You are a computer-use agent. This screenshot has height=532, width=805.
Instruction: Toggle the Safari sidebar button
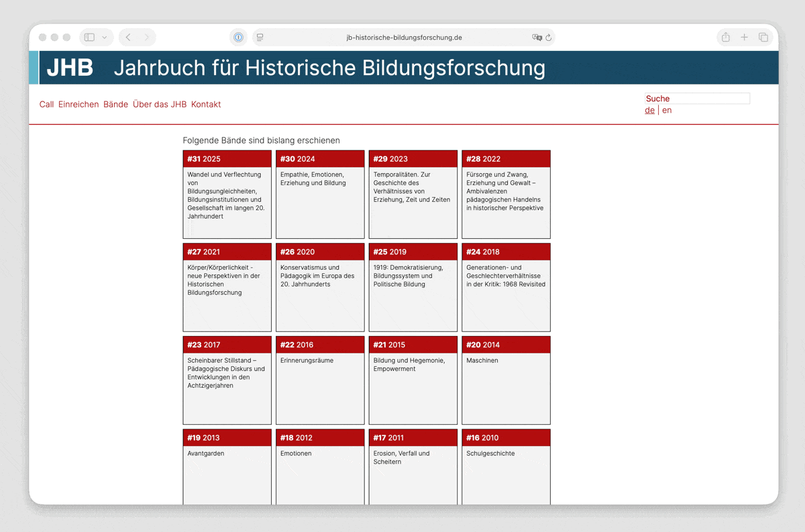coord(90,38)
